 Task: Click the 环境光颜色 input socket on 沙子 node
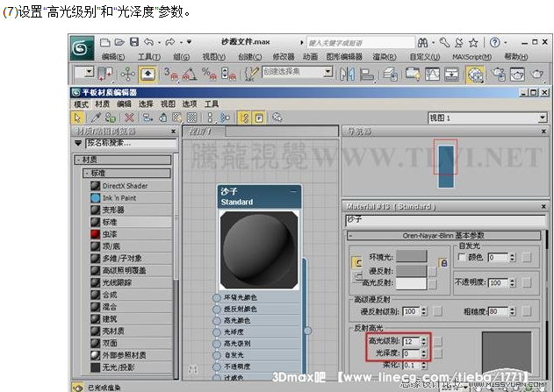(x=217, y=297)
